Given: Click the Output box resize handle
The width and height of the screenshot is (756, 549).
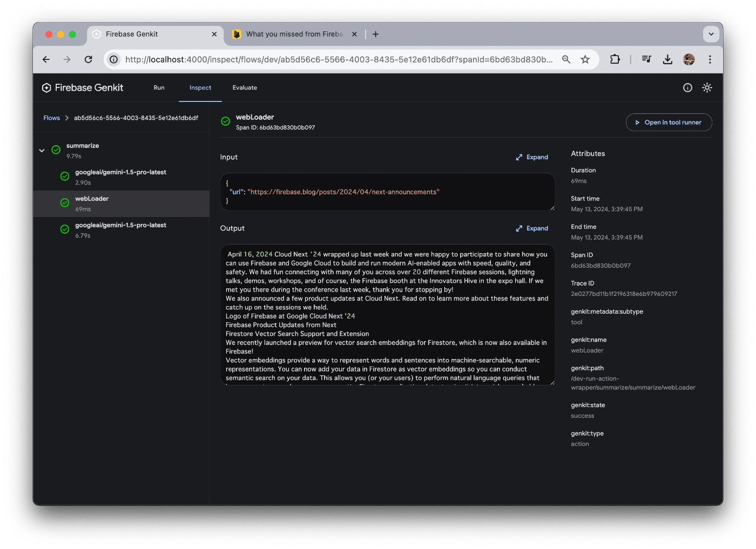Looking at the screenshot, I should coord(552,383).
